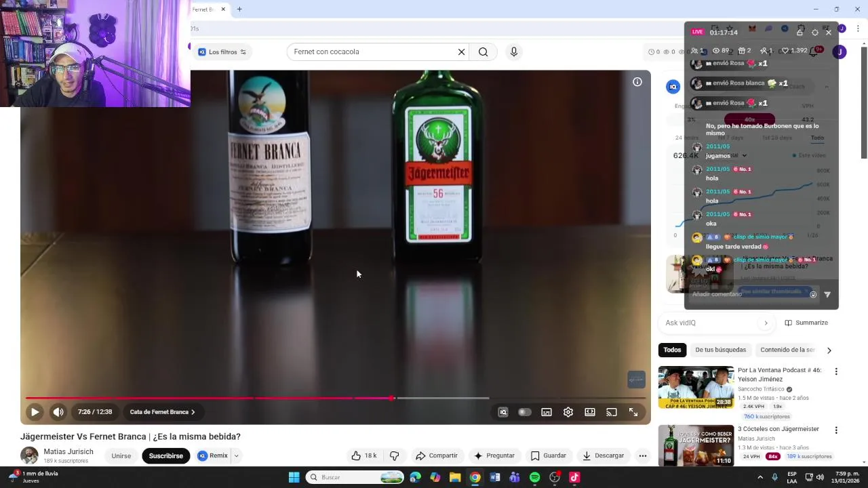Click the Suscribirse button
868x488 pixels.
pos(166,455)
